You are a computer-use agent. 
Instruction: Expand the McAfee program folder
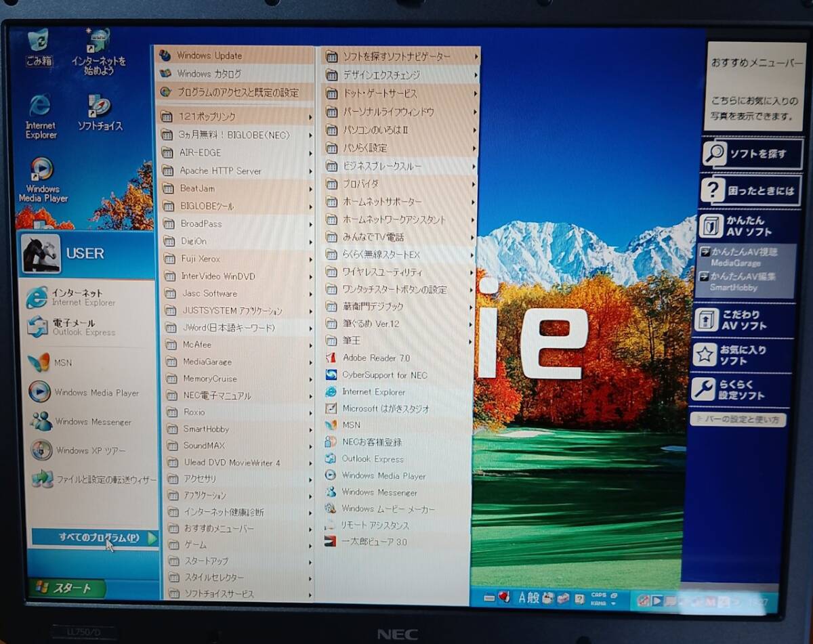pos(237,345)
